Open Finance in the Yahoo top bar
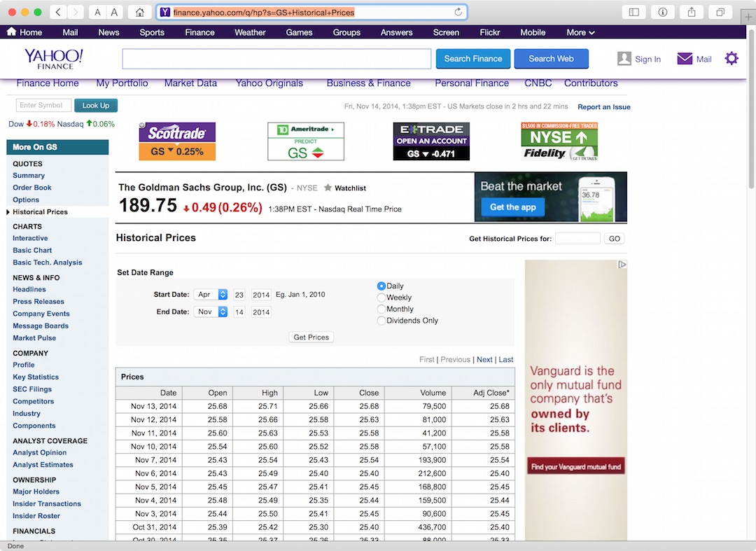Viewport: 756px width, 551px height. click(x=199, y=32)
